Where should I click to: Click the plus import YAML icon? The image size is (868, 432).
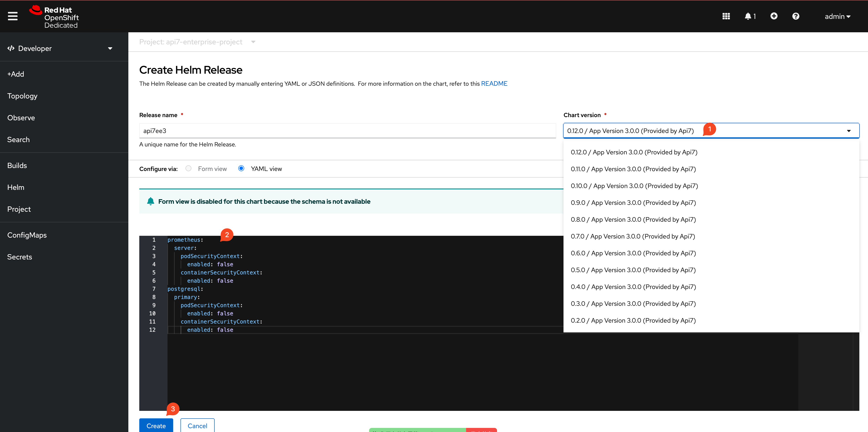774,16
